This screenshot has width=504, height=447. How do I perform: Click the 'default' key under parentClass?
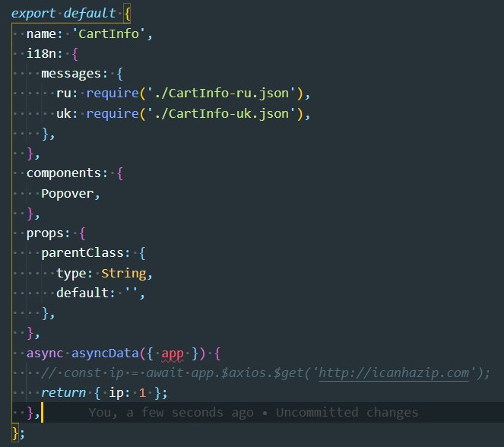pyautogui.click(x=82, y=293)
